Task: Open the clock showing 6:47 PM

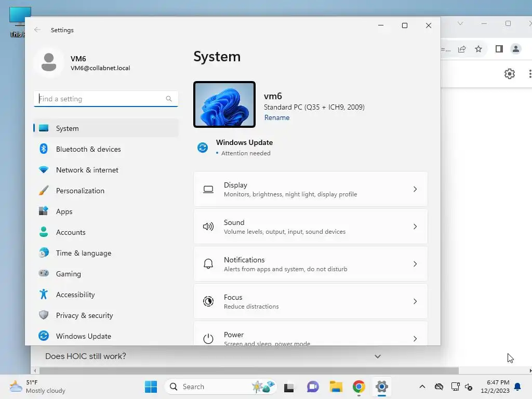Action: coord(495,387)
